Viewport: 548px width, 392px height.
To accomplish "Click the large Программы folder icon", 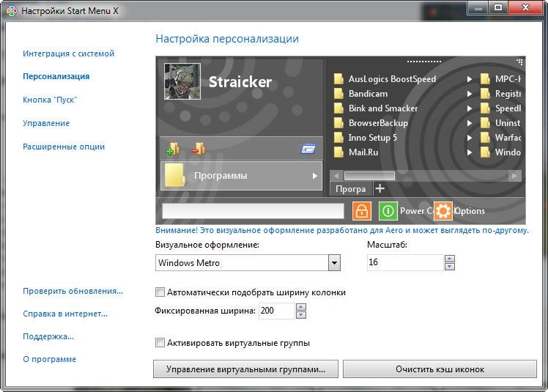I will coord(175,176).
